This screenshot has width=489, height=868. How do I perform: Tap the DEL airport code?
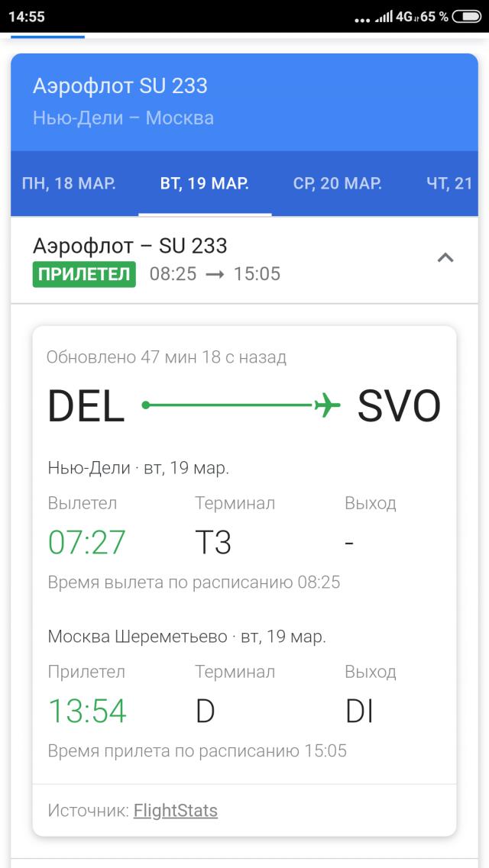point(84,405)
